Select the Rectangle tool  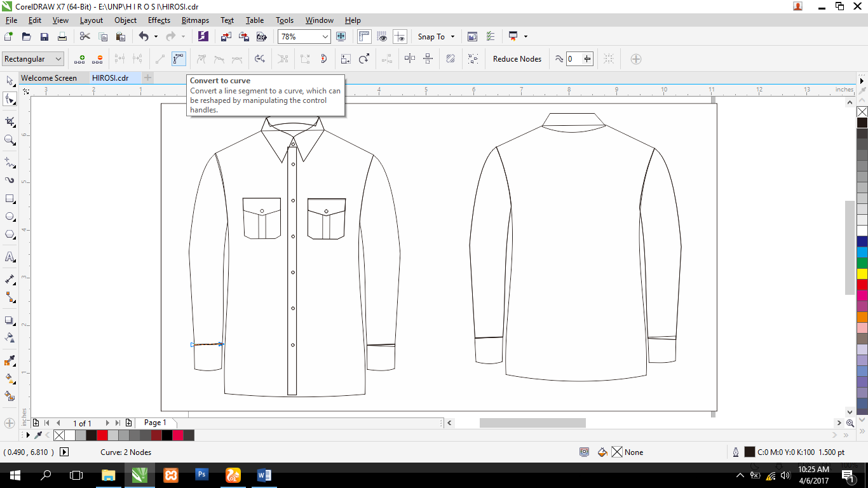10,198
